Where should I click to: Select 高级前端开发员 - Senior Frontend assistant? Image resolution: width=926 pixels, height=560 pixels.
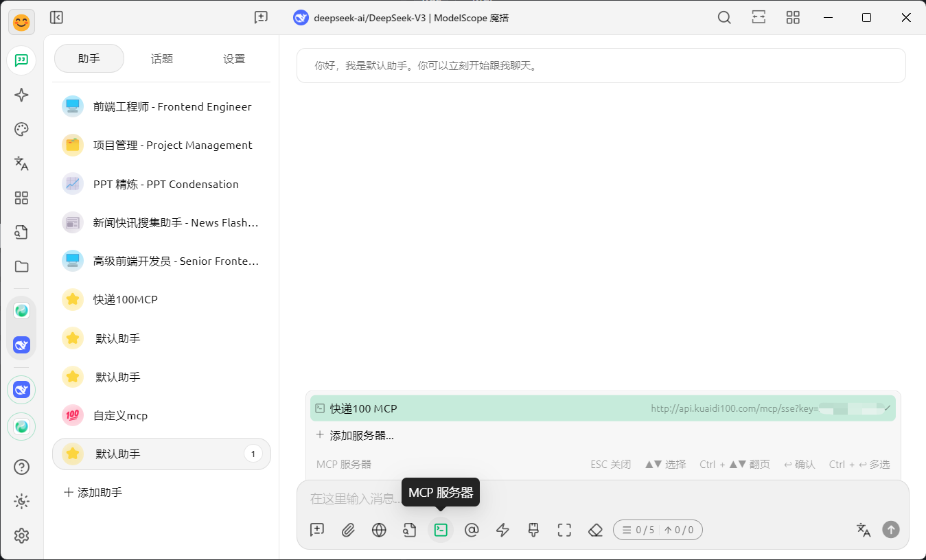click(161, 261)
